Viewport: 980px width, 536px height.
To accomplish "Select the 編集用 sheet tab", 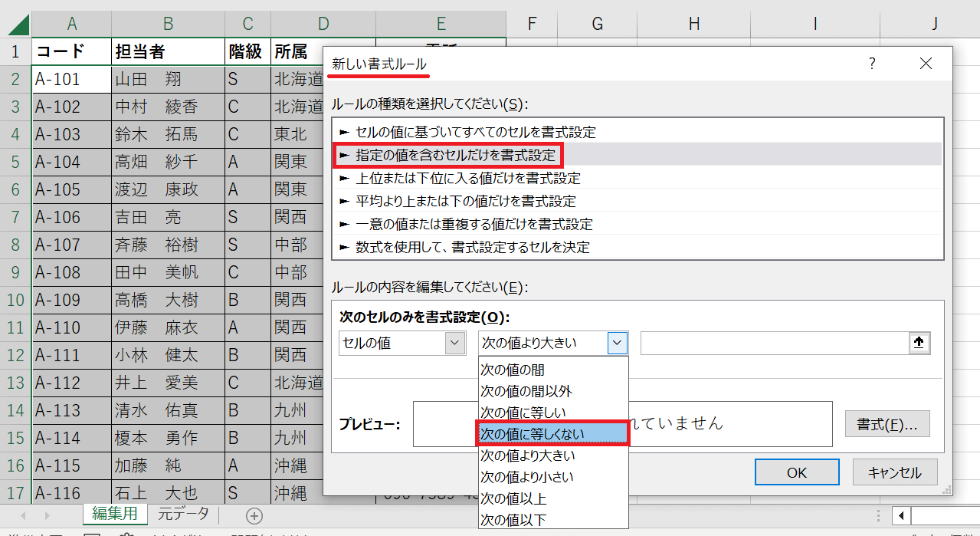I will click(x=115, y=515).
